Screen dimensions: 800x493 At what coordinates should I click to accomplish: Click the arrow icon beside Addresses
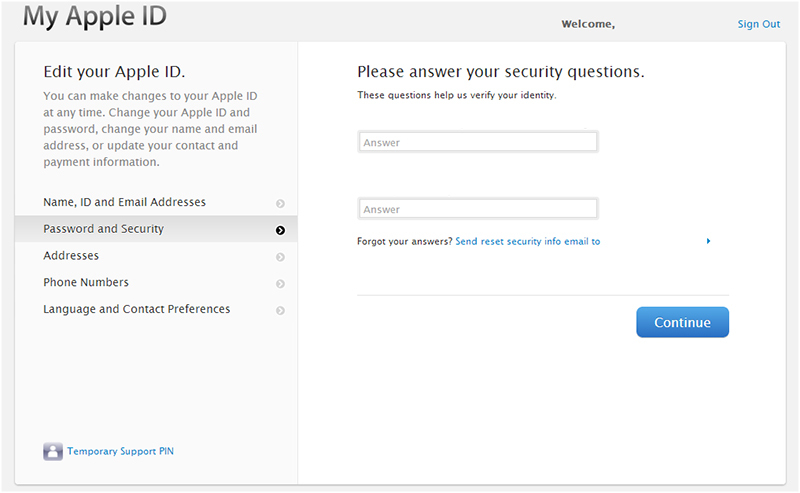click(x=280, y=257)
